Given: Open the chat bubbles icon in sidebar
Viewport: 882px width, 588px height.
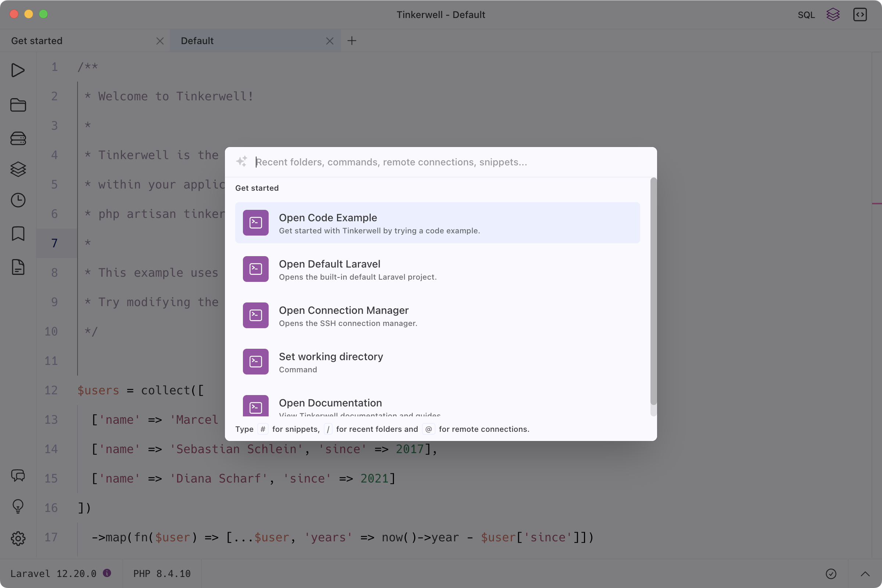Looking at the screenshot, I should (18, 476).
